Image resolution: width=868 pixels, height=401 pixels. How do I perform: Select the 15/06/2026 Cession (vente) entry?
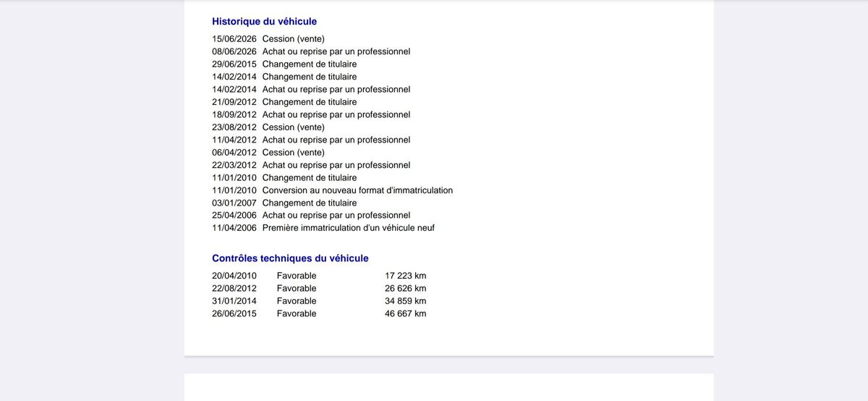click(x=268, y=39)
